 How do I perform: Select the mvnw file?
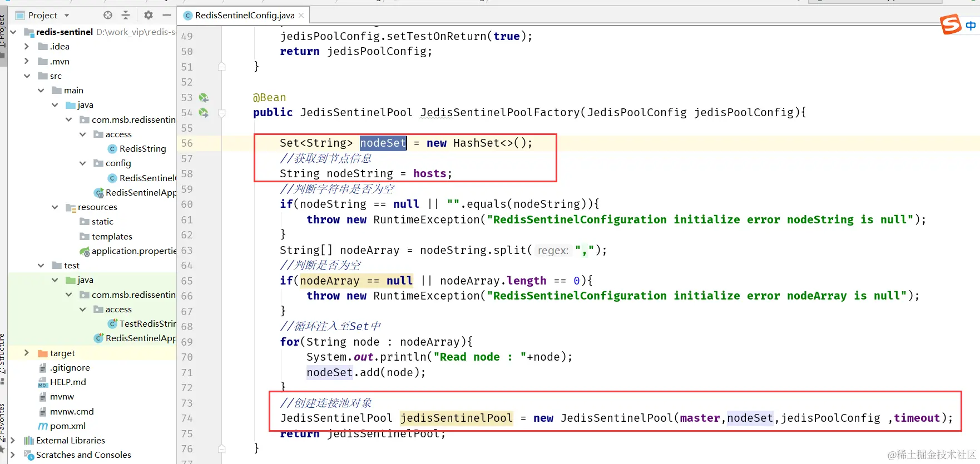pyautogui.click(x=62, y=397)
